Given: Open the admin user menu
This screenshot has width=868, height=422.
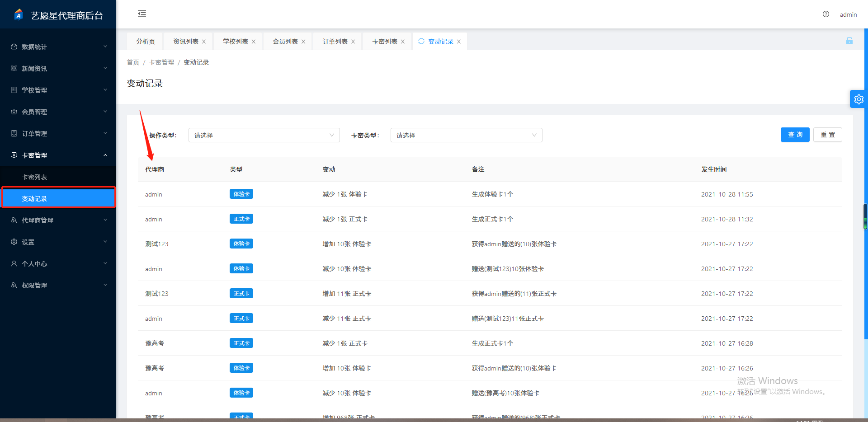Looking at the screenshot, I should coord(849,14).
